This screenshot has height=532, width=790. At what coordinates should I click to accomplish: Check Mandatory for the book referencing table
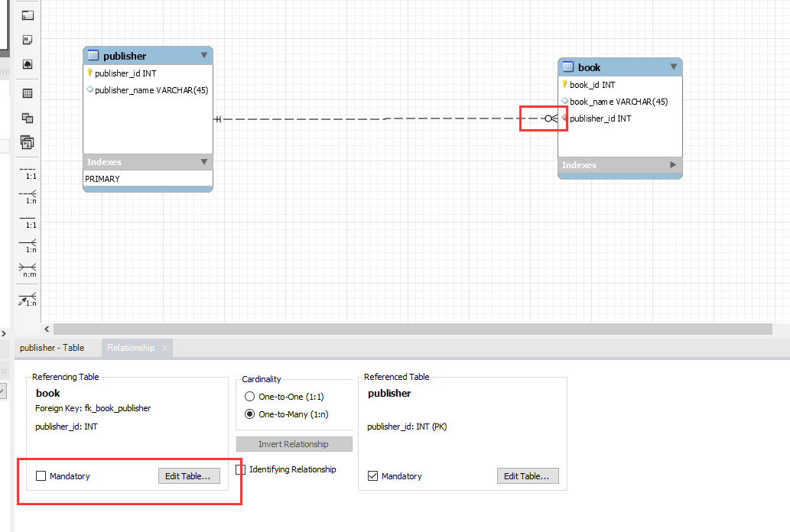click(41, 475)
